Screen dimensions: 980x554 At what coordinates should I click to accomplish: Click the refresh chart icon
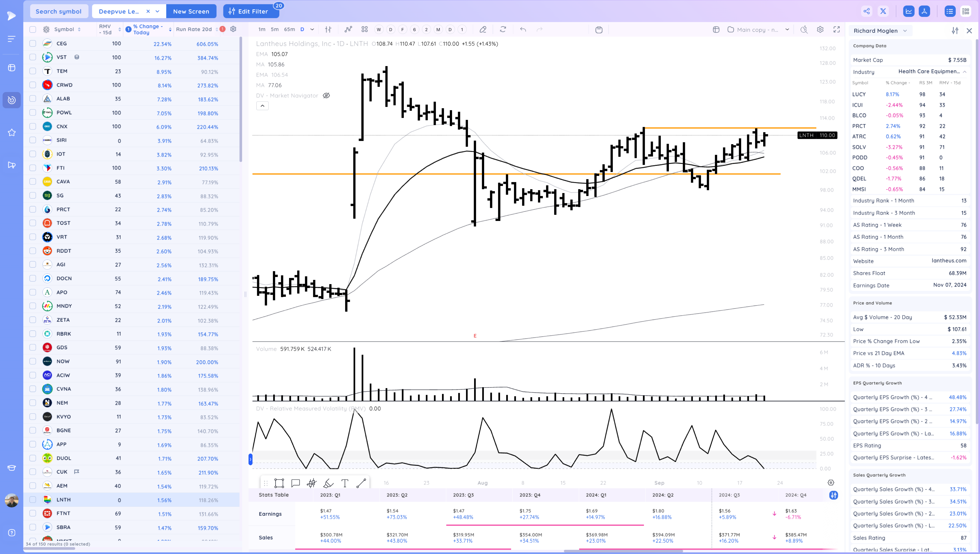(x=503, y=29)
